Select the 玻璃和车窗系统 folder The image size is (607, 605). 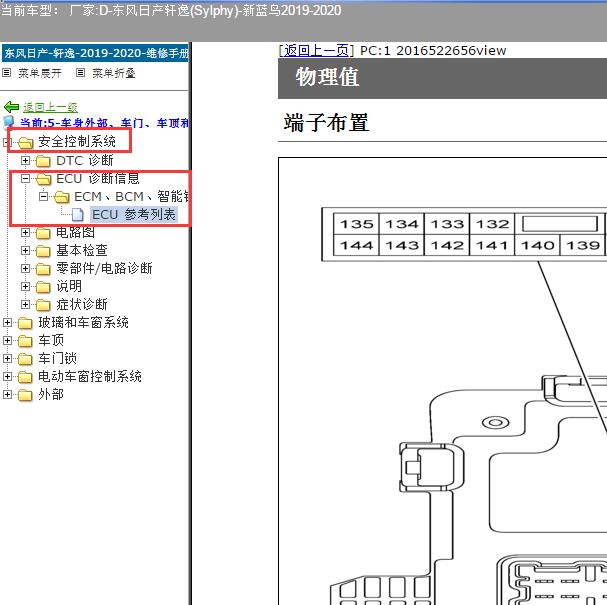point(83,322)
